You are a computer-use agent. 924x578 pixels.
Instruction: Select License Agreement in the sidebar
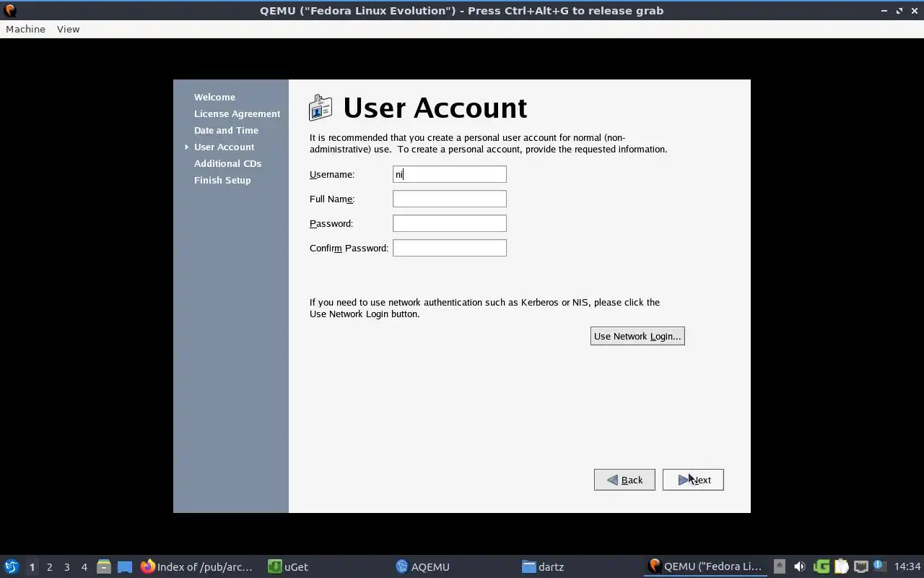pyautogui.click(x=237, y=113)
